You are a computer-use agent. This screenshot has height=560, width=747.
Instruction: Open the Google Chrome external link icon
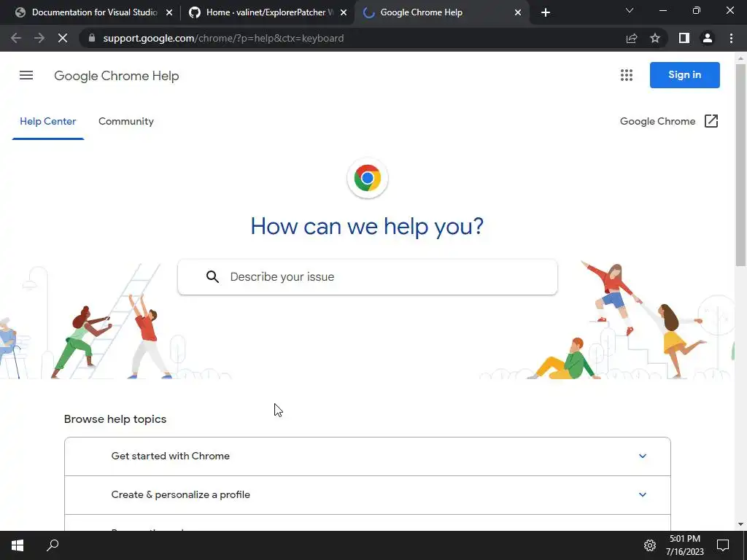(x=711, y=121)
